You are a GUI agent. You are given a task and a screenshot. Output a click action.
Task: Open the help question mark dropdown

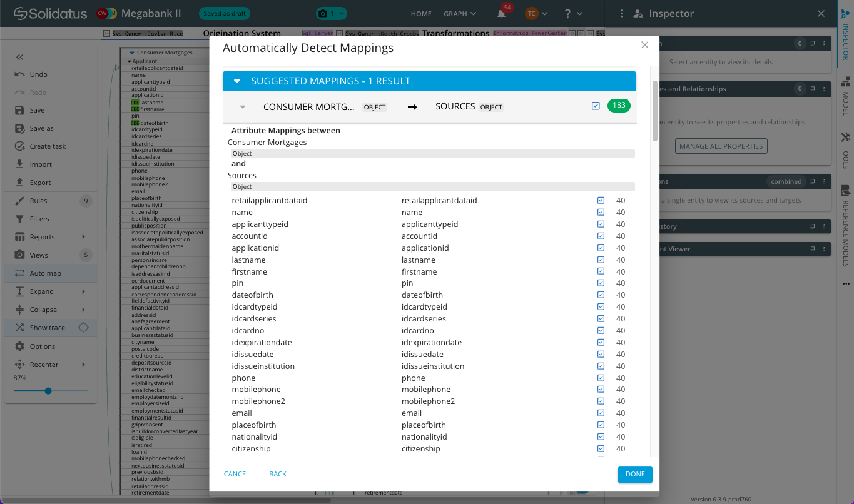[x=573, y=13]
